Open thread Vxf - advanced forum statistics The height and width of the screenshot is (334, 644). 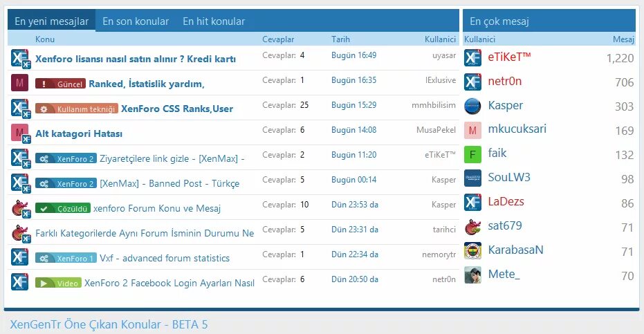[x=165, y=259]
